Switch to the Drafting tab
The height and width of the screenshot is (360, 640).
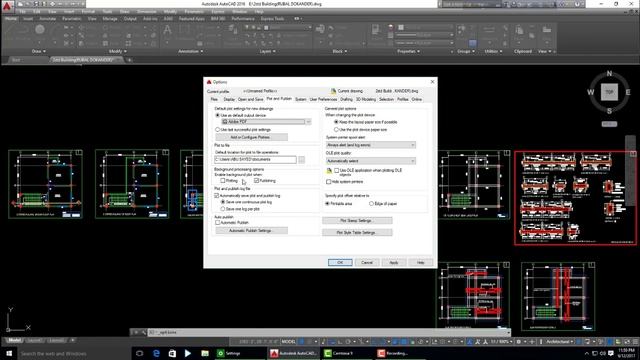tap(346, 99)
